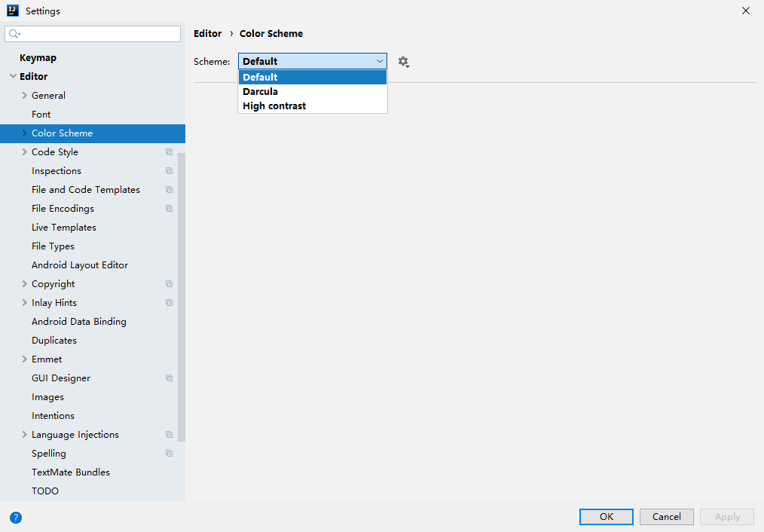764x532 pixels.
Task: Open the scheme actions gear menu
Action: pyautogui.click(x=403, y=62)
